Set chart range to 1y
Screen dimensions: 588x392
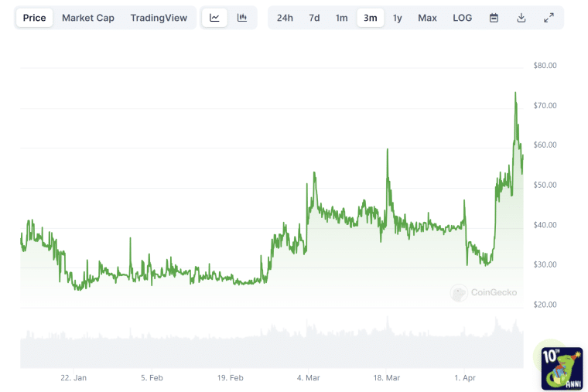398,18
